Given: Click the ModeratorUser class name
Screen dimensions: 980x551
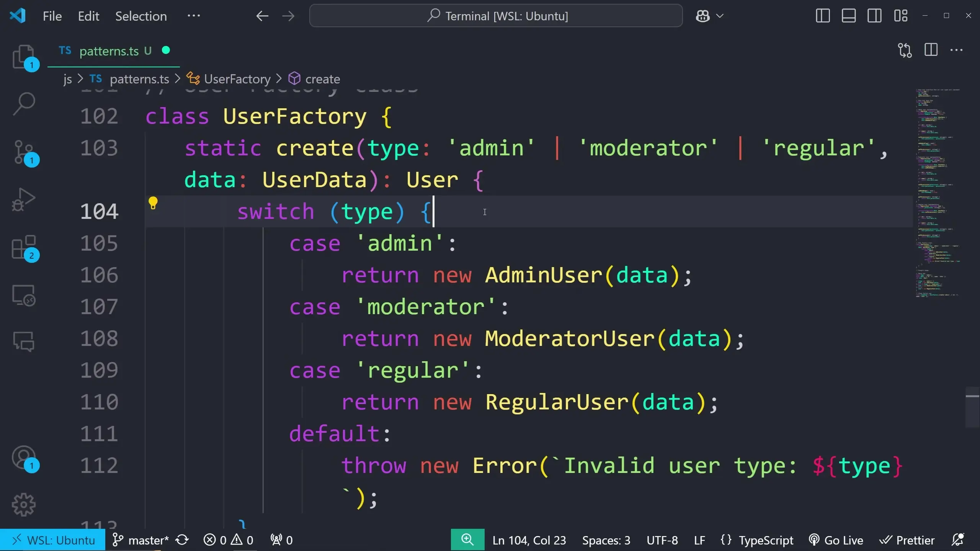Looking at the screenshot, I should pos(570,339).
